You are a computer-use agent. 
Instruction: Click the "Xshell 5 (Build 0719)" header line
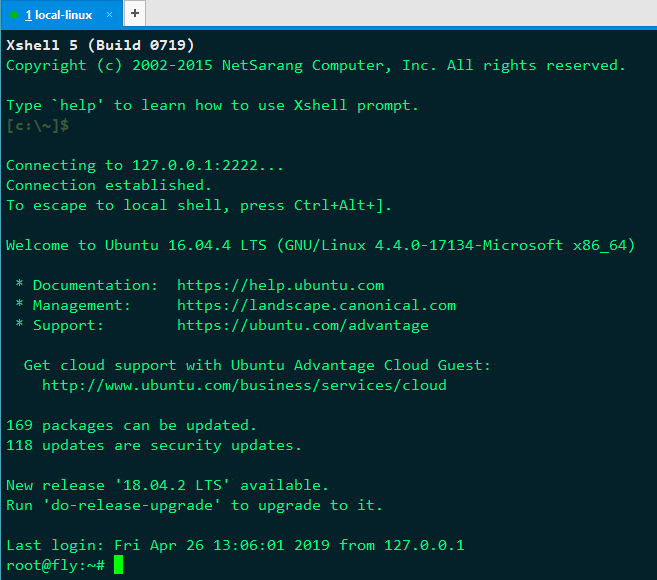click(100, 45)
